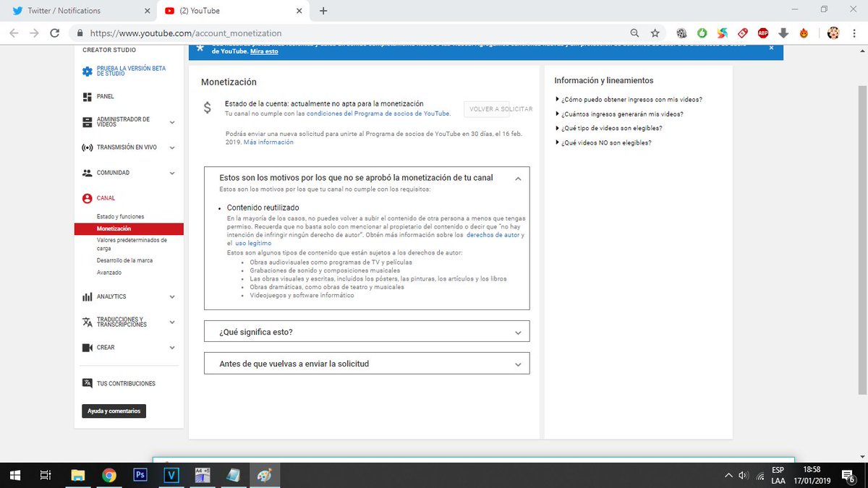The image size is (868, 488).
Task: Click the Canal account icon
Action: [x=87, y=198]
